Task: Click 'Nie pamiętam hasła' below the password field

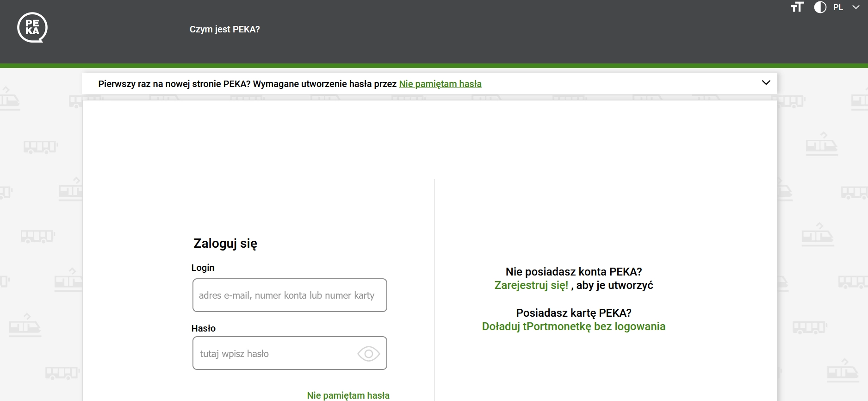Action: point(348,395)
